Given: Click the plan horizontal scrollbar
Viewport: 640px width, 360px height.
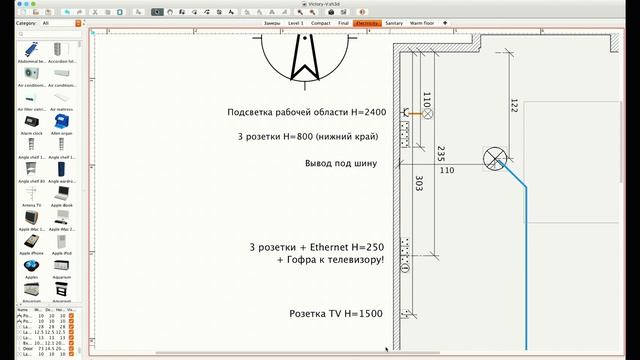Looking at the screenshot, I should click(x=298, y=353).
